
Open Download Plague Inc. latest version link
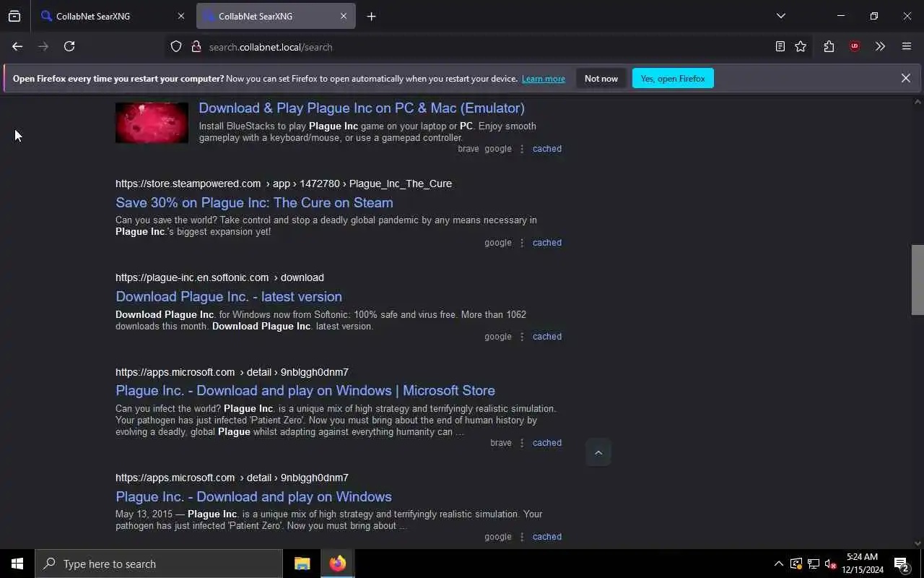(229, 296)
